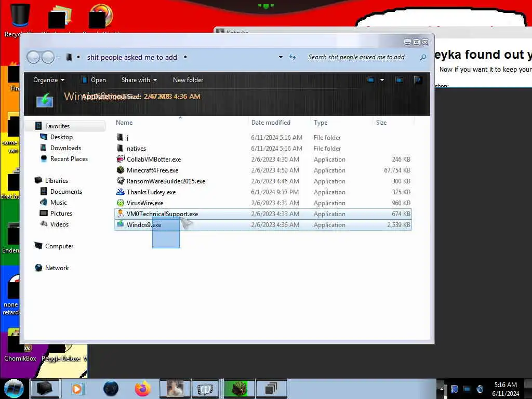Click the info book taskbar icon

[x=205, y=389]
